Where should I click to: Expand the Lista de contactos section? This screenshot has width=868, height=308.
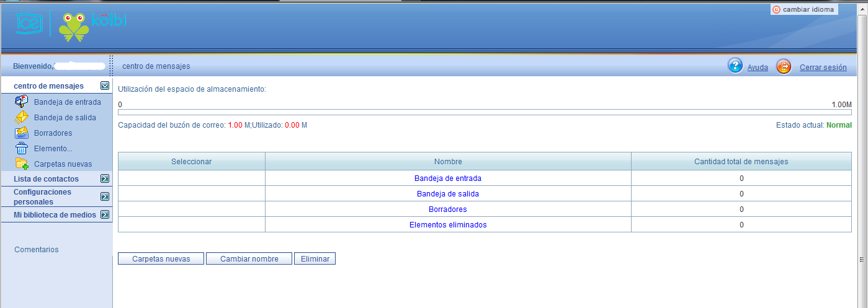[105, 179]
